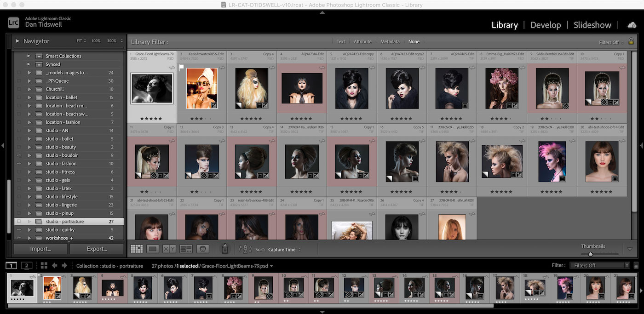
Task: Open the People view
Action: point(202,248)
